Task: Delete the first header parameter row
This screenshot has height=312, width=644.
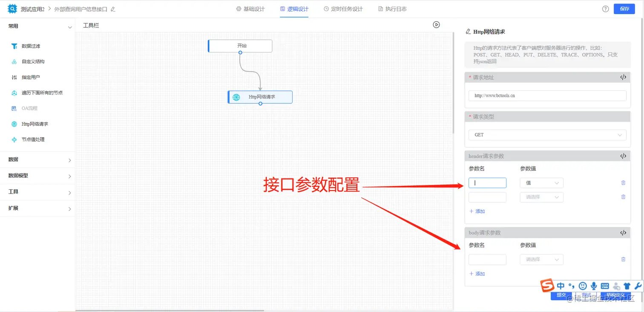Action: point(623,183)
